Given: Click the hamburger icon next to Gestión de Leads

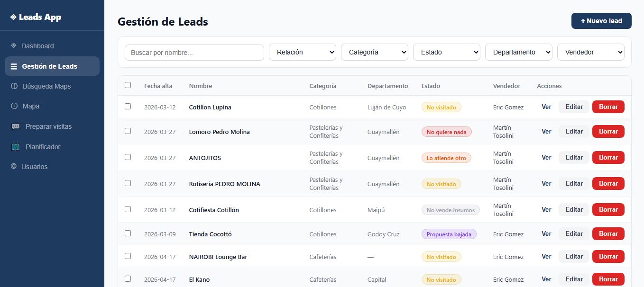Looking at the screenshot, I should [x=14, y=66].
